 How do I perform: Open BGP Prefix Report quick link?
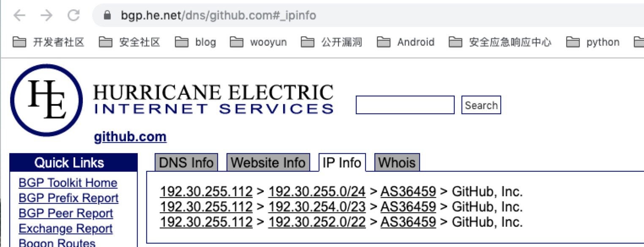(x=68, y=198)
